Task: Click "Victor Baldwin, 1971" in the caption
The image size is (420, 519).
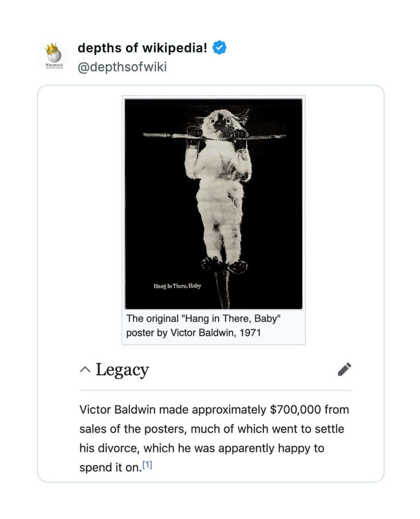Action: point(215,333)
